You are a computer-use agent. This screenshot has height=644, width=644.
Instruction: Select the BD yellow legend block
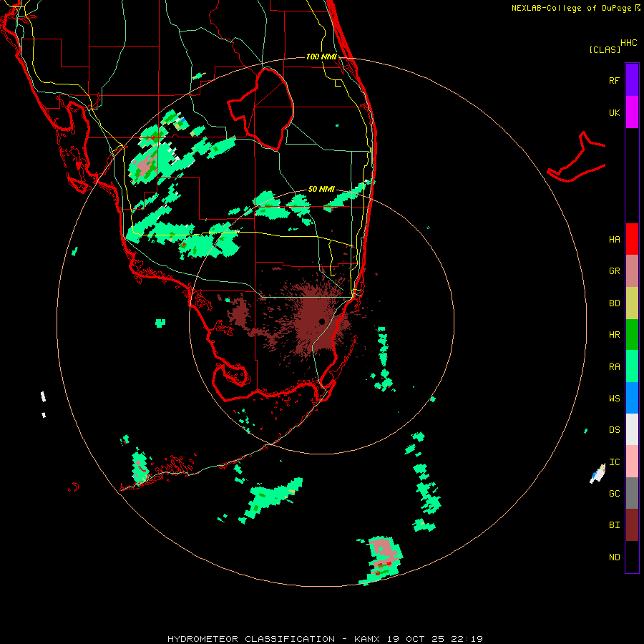point(632,303)
